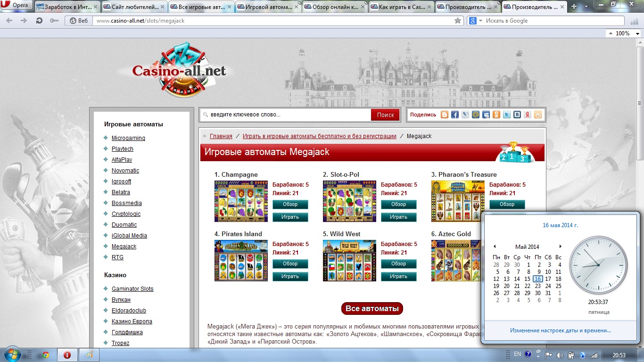Click the Веб address badge
The width and height of the screenshot is (644, 362).
coord(79,21)
